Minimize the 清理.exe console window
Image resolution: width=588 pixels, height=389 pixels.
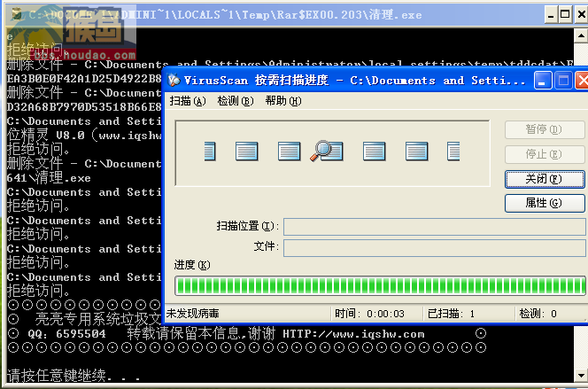(551, 15)
